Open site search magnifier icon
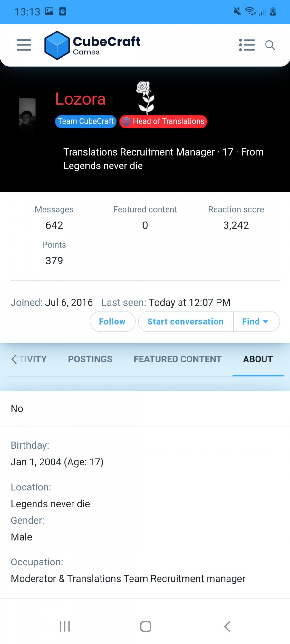The height and width of the screenshot is (644, 290). [270, 45]
